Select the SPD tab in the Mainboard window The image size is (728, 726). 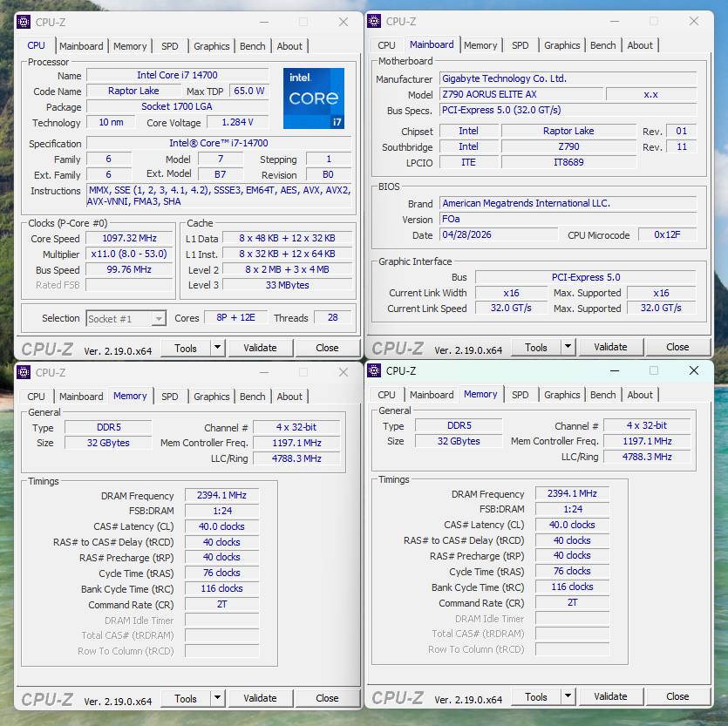(x=520, y=45)
